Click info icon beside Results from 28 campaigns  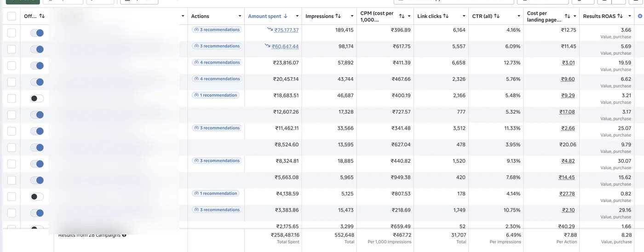point(124,235)
